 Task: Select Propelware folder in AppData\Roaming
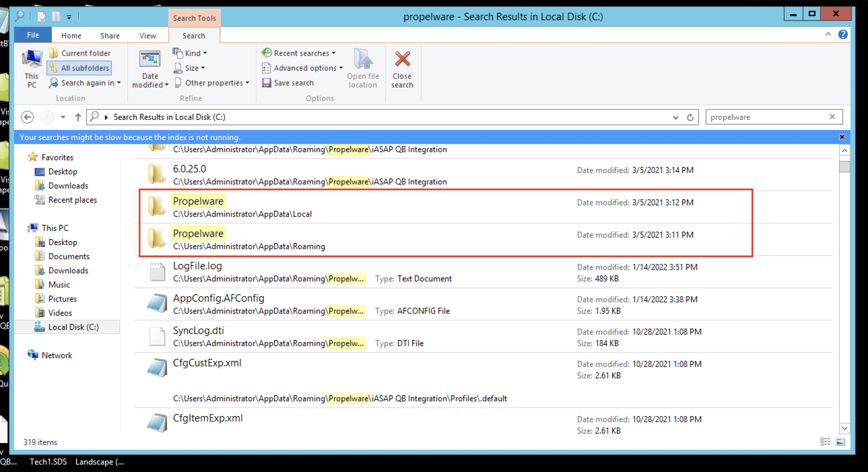[483, 240]
